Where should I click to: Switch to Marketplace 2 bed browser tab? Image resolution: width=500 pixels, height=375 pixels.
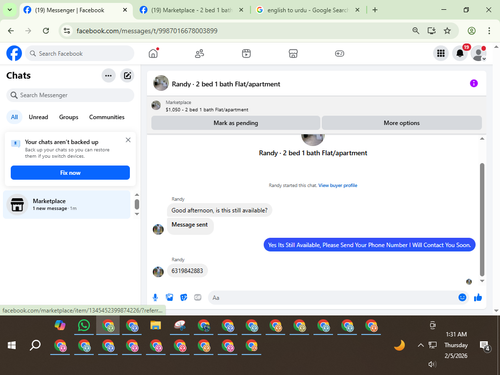point(191,10)
